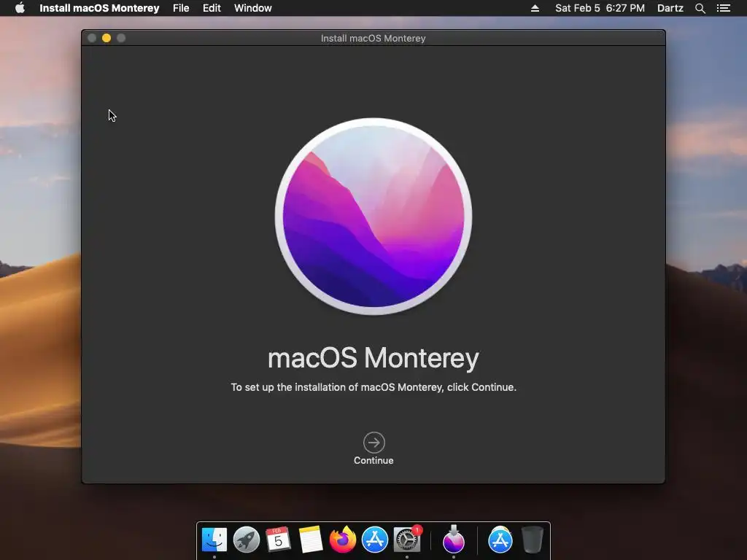747x560 pixels.
Task: Open the File menu
Action: (181, 8)
